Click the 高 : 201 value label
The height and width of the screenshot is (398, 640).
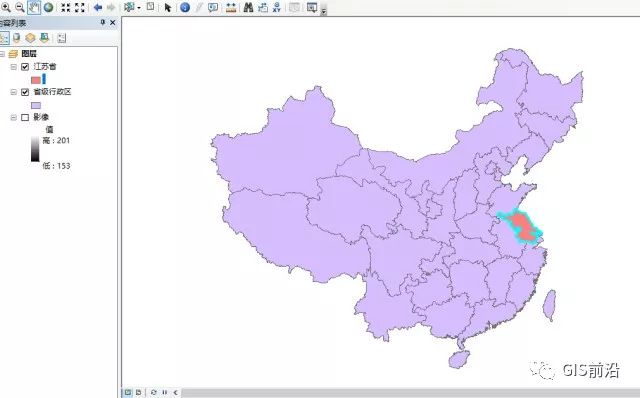(56, 140)
